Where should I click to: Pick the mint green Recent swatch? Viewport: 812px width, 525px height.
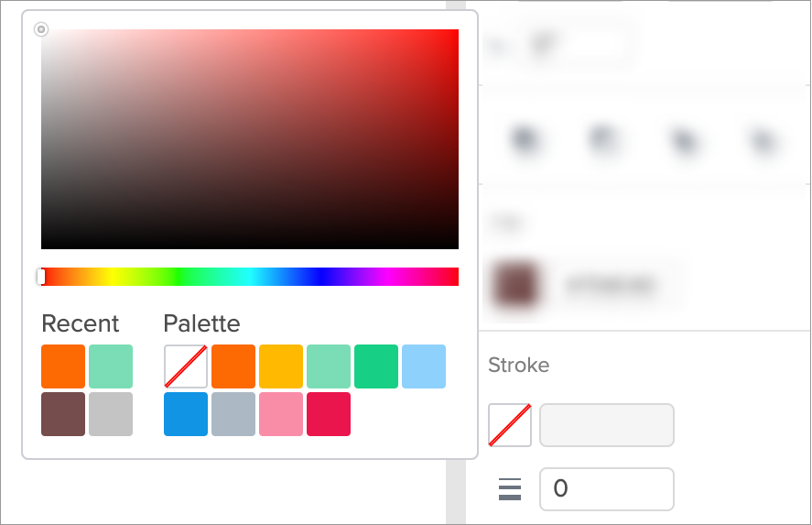(x=111, y=366)
